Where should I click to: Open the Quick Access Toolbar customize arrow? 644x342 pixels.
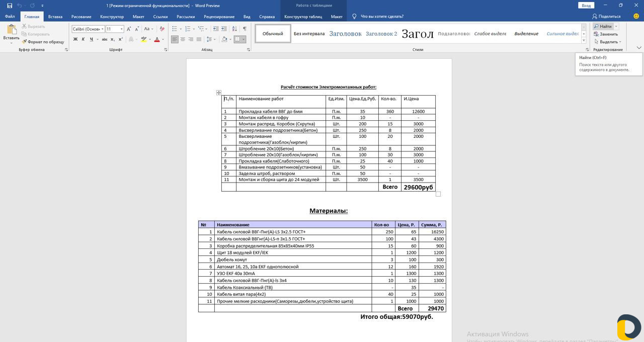point(41,6)
